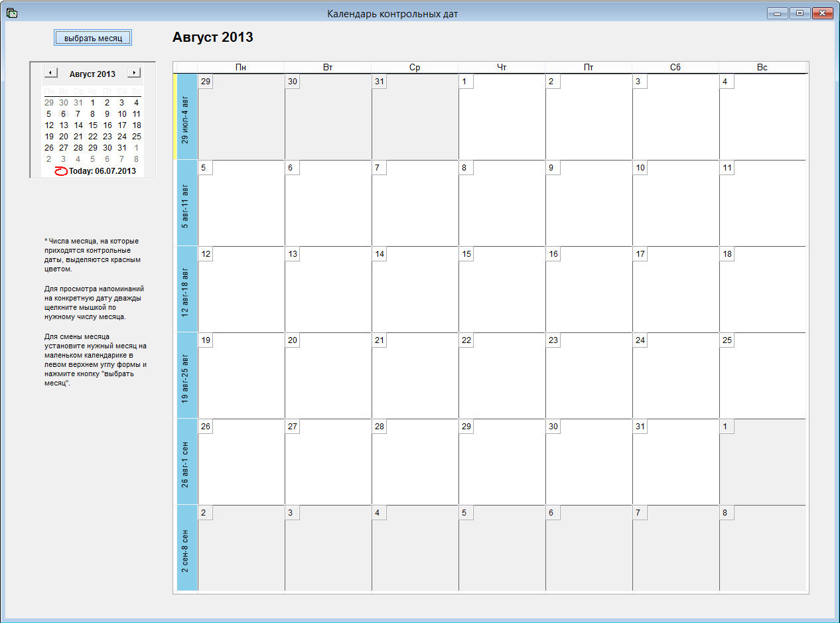840x623 pixels.
Task: Open August 24 cell in main calendar
Action: 675,376
